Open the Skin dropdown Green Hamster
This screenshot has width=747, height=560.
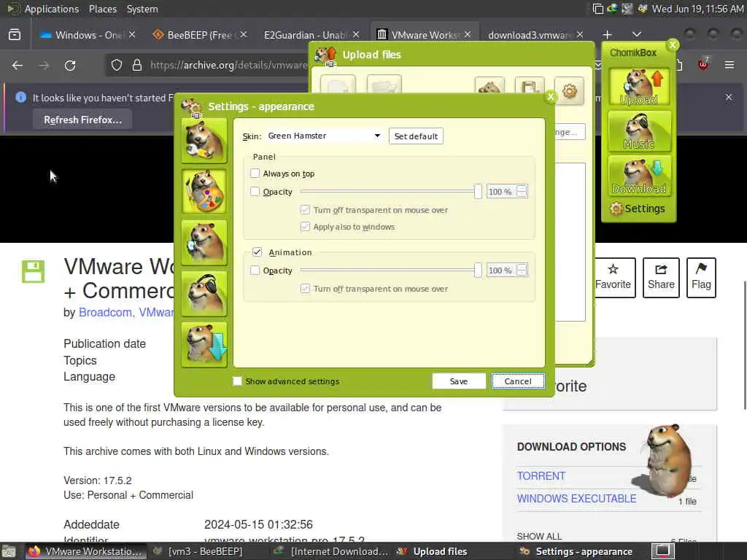tap(324, 136)
